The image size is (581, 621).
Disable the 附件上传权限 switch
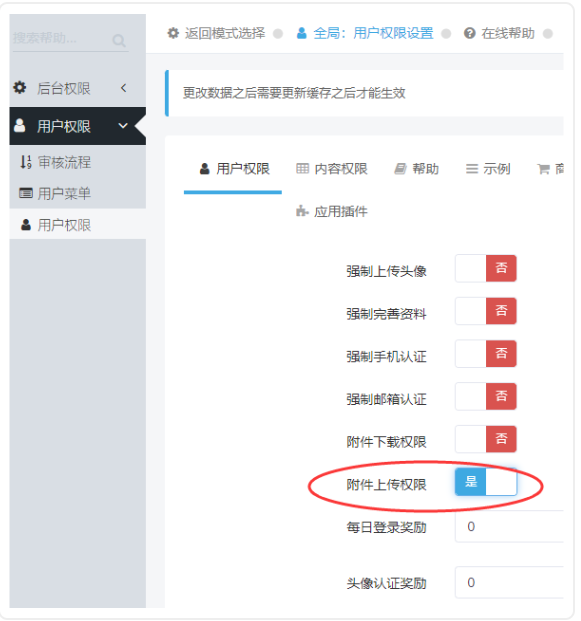click(x=486, y=482)
